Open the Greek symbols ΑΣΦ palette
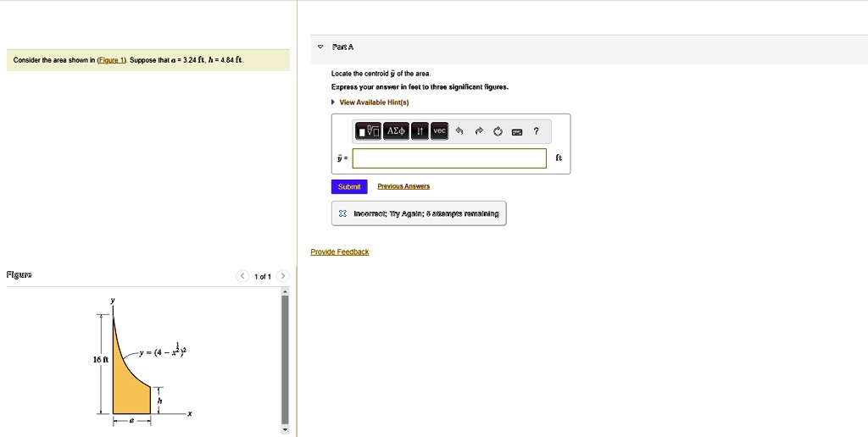This screenshot has width=868, height=437. (x=396, y=131)
